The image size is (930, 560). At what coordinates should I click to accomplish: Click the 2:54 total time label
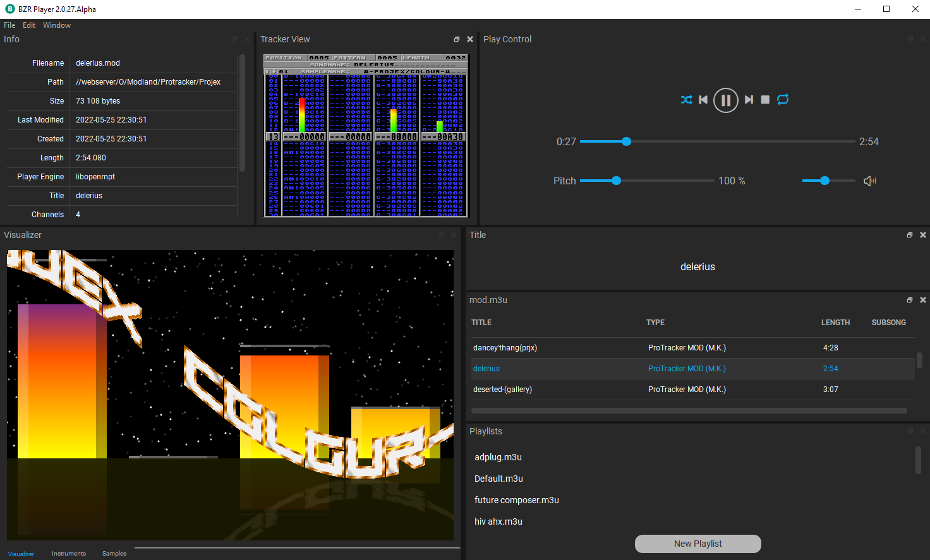pyautogui.click(x=869, y=142)
